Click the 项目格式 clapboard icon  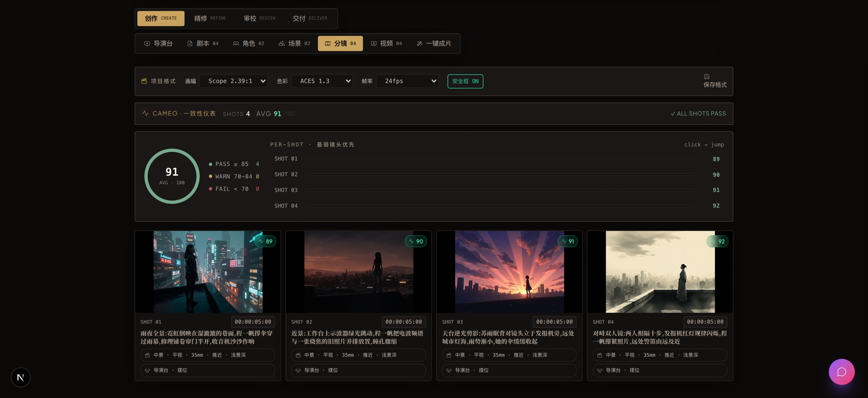[144, 81]
